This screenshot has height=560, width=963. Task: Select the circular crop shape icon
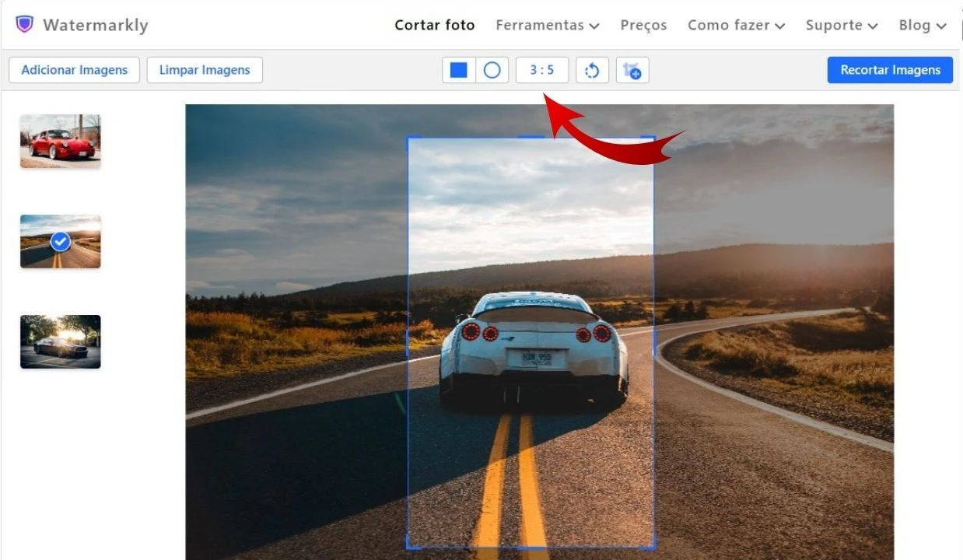(491, 69)
